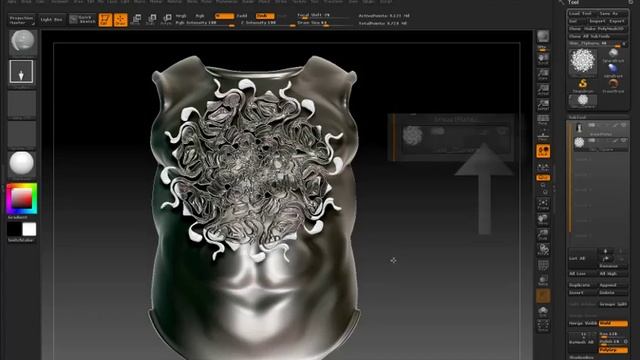Select the Zoom canvas icon
640x360 pixels.
543,75
